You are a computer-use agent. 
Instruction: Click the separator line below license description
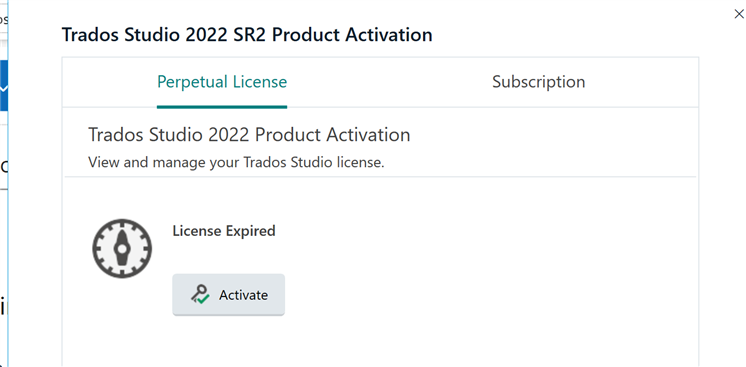pyautogui.click(x=380, y=177)
